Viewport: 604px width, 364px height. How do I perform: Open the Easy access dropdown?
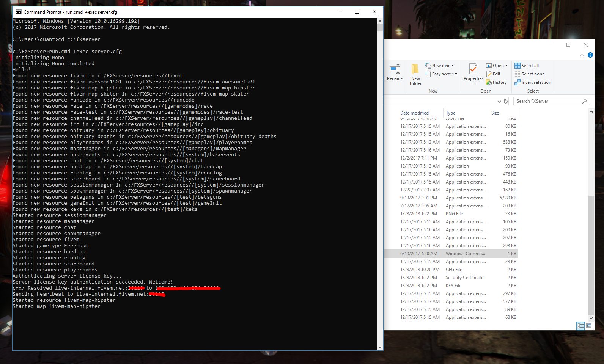coord(441,74)
